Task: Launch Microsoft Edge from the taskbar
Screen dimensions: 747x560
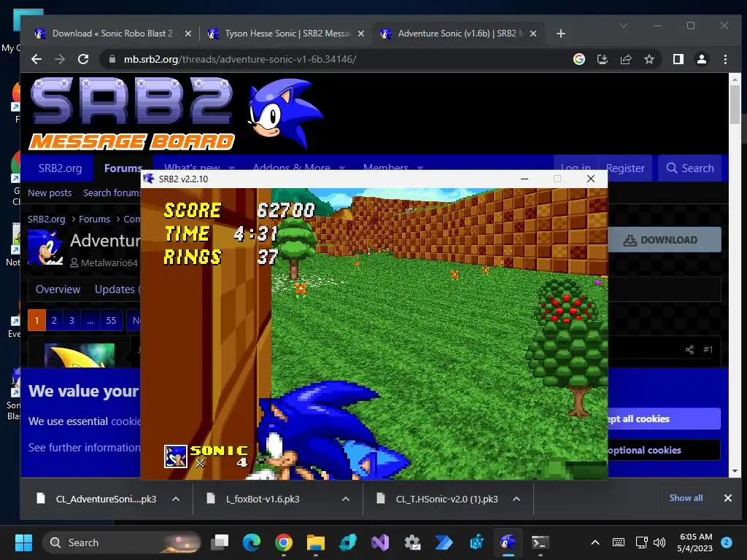Action: pyautogui.click(x=252, y=542)
